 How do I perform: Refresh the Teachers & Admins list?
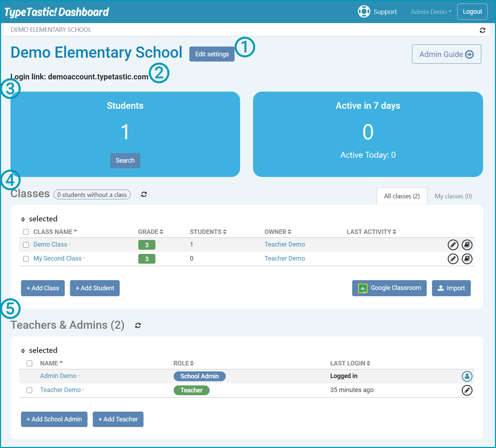point(138,326)
